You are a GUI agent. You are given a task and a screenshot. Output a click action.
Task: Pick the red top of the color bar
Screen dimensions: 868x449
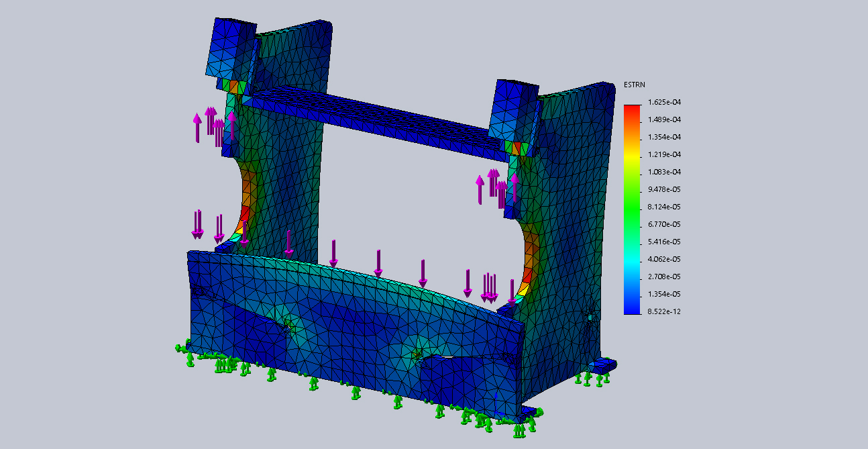tap(632, 109)
